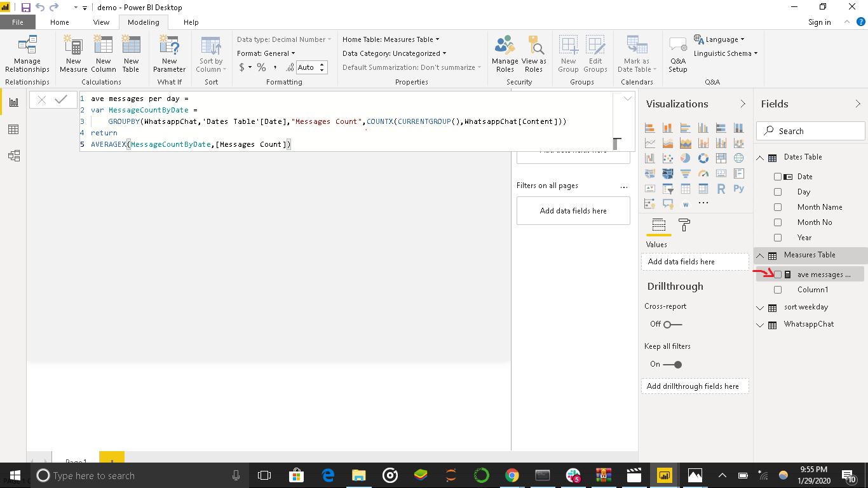Switch to Data view in left sidebar
The height and width of the screenshot is (488, 868).
click(x=13, y=130)
